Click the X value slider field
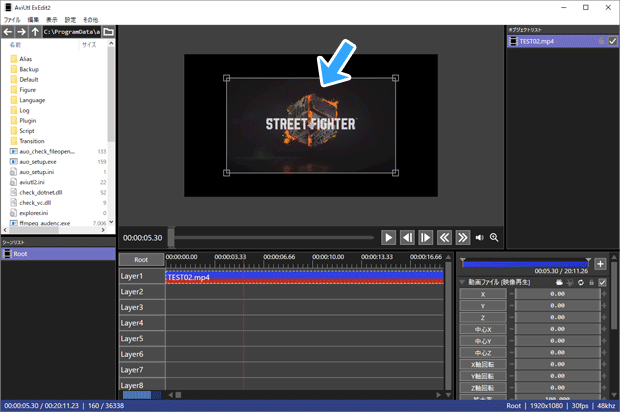 [x=558, y=294]
